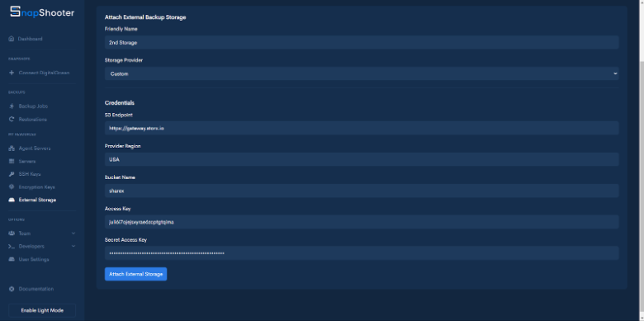This screenshot has height=321, width=644.
Task: Click the SnapShooter logo
Action: pos(42,12)
